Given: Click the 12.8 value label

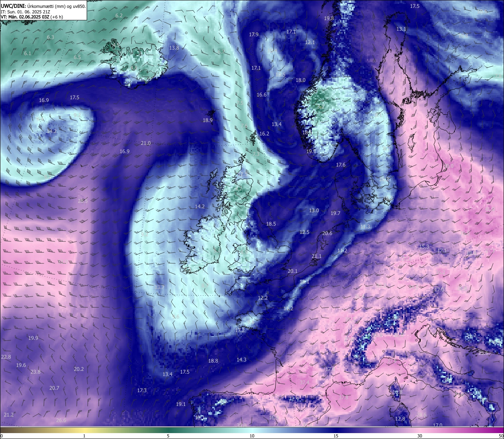Looking at the screenshot, I should [400, 419].
